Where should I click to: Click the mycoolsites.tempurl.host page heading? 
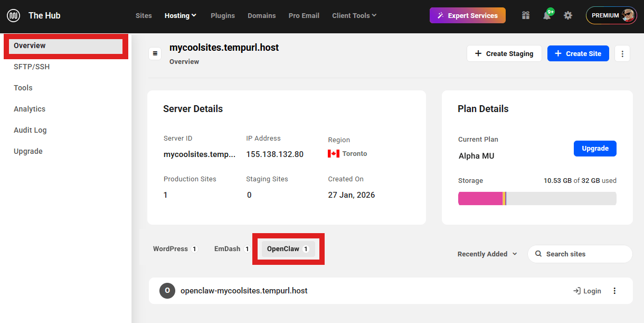point(224,48)
